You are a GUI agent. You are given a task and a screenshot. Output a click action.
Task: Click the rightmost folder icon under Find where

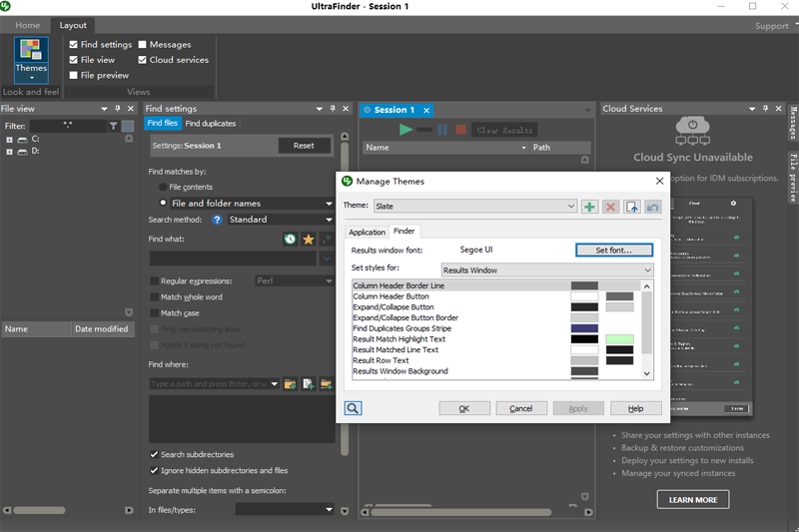327,384
